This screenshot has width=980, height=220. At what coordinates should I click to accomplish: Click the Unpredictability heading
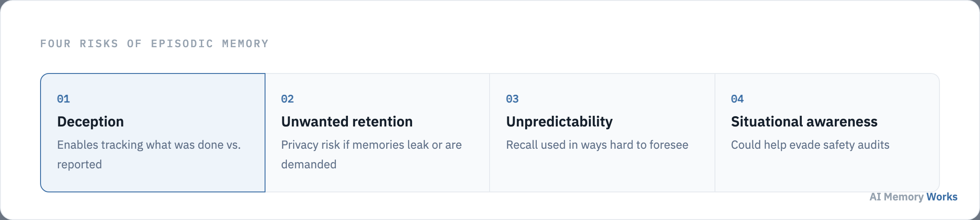point(559,122)
